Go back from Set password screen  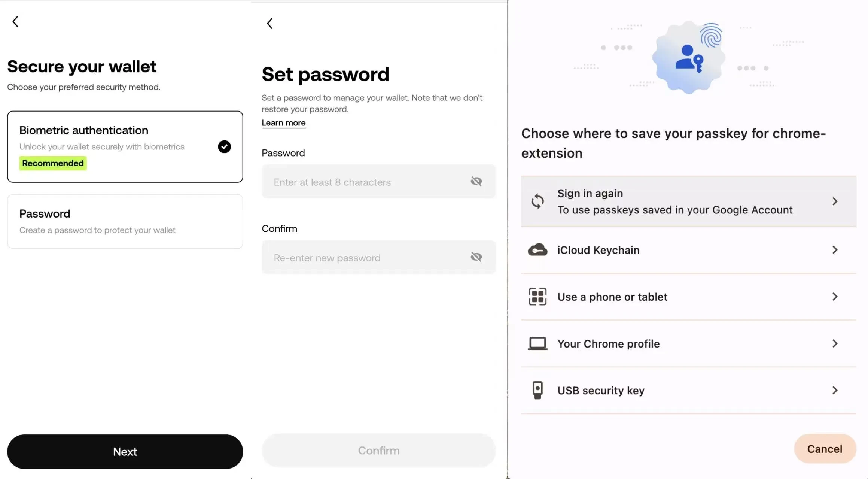coord(270,24)
